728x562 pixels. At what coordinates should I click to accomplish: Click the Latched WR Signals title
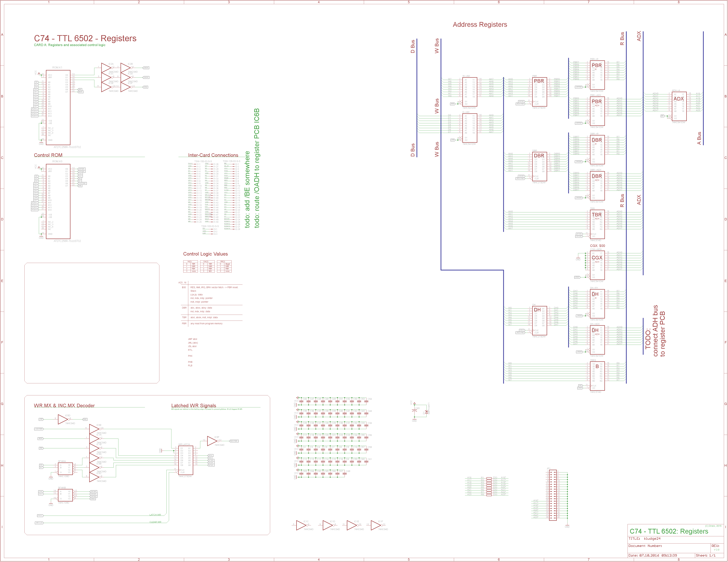tap(193, 406)
